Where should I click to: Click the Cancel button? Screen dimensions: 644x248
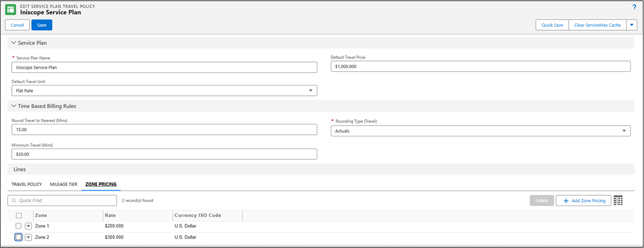click(17, 25)
